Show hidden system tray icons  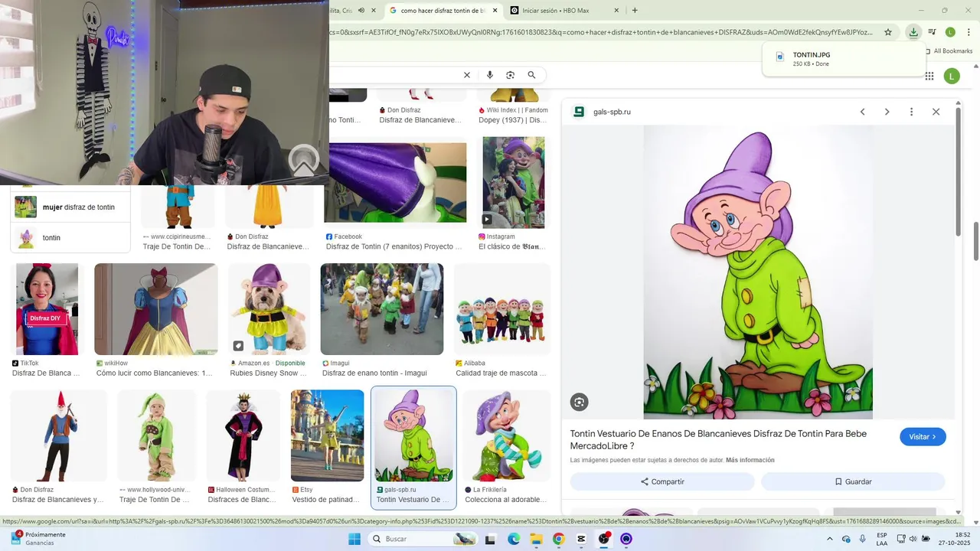point(829,539)
